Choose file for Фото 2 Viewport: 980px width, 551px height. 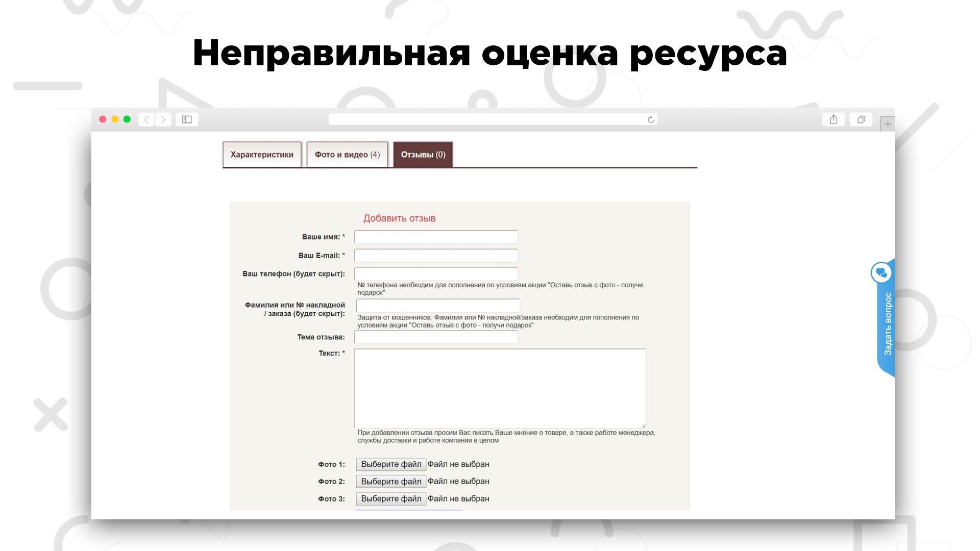click(x=391, y=482)
